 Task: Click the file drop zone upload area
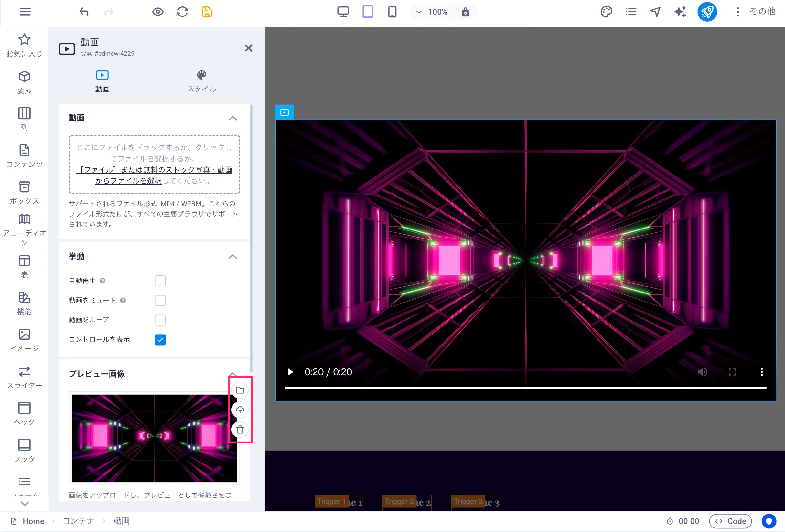click(x=154, y=165)
